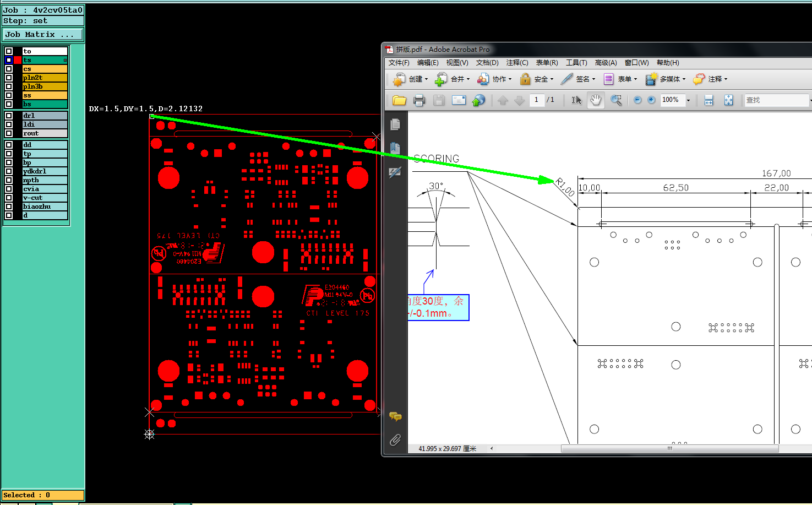The width and height of the screenshot is (812, 505).
Task: Click the zoom out minus icon
Action: pos(637,100)
